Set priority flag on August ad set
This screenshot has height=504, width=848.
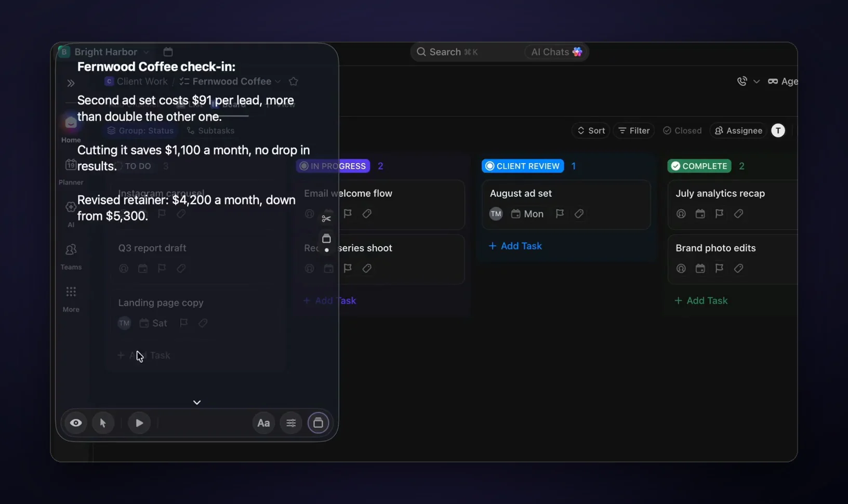[560, 214]
